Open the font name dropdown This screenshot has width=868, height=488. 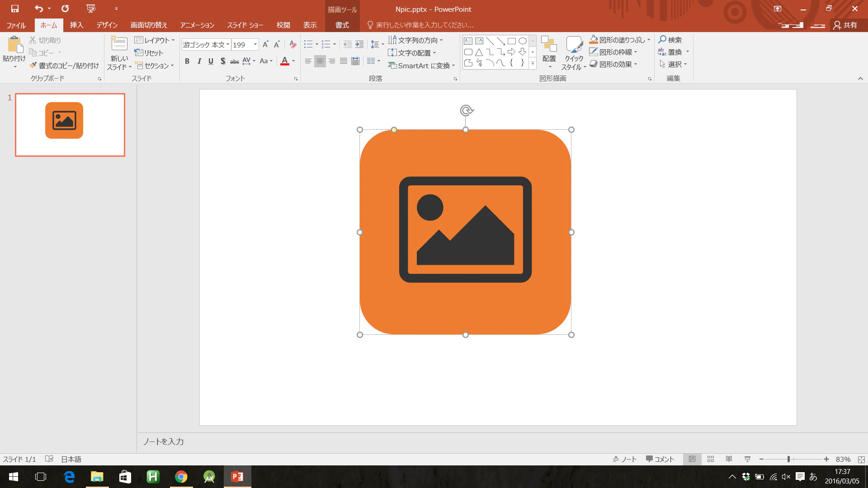pyautogui.click(x=228, y=44)
